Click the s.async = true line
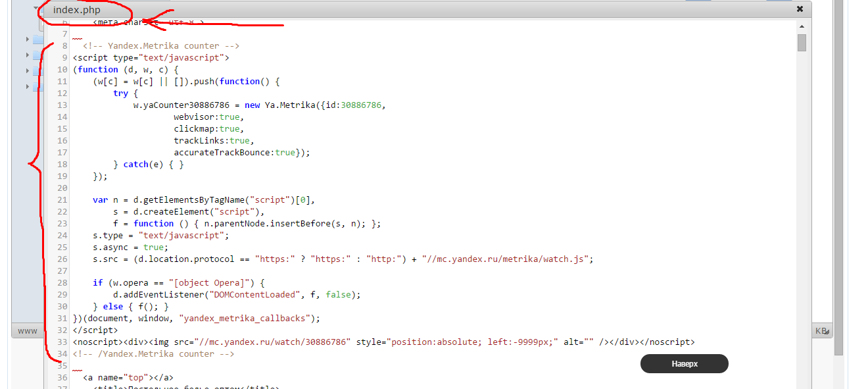Screen dimensions: 868x389 (131, 247)
